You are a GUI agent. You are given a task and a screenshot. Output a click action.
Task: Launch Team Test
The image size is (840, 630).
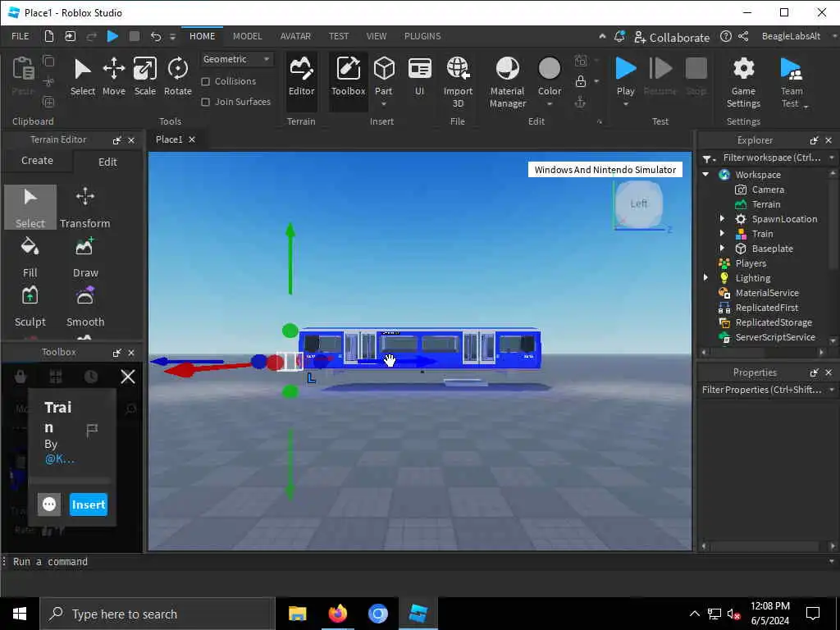coord(792,82)
